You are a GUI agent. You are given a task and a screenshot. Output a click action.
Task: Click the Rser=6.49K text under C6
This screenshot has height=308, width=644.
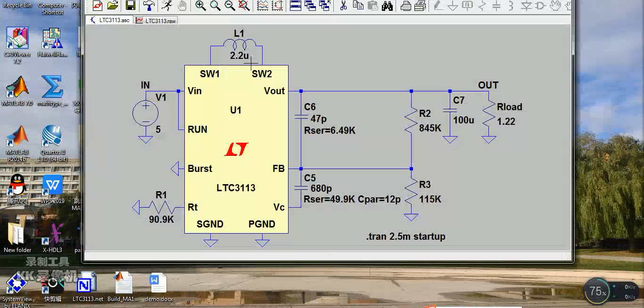330,130
